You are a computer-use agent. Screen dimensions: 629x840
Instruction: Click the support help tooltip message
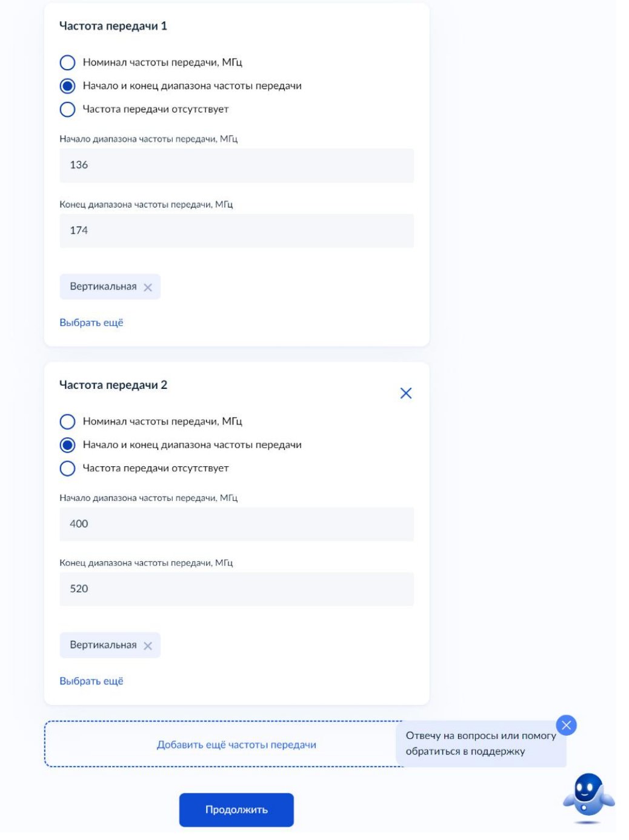pyautogui.click(x=481, y=744)
